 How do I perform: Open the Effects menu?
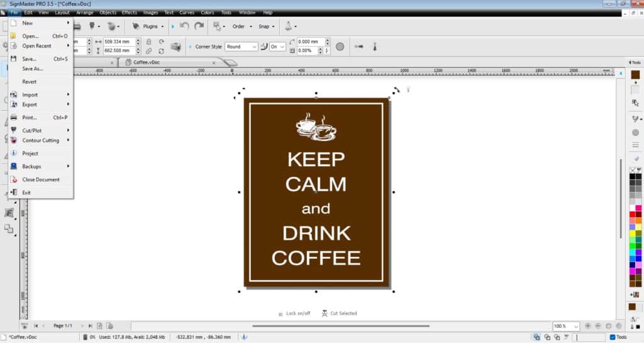click(x=130, y=13)
